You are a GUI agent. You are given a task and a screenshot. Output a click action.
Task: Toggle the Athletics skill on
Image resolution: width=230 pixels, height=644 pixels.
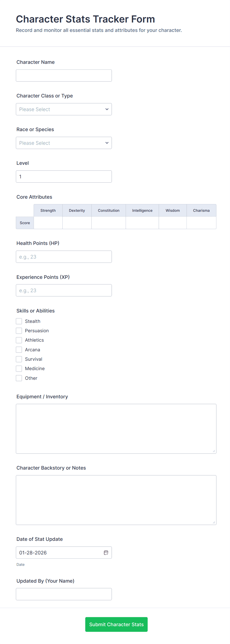coord(19,340)
